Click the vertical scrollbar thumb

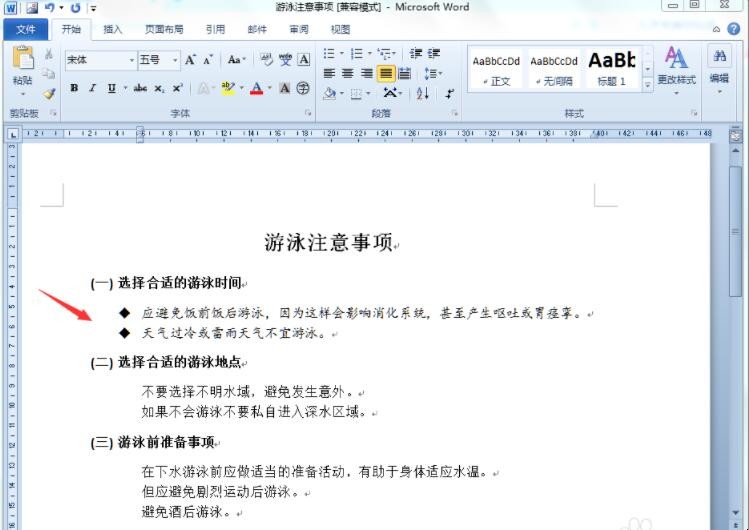point(736,232)
